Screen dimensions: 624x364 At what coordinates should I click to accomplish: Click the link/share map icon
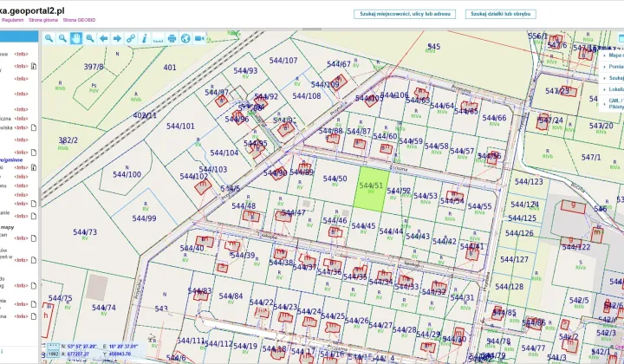click(x=131, y=38)
